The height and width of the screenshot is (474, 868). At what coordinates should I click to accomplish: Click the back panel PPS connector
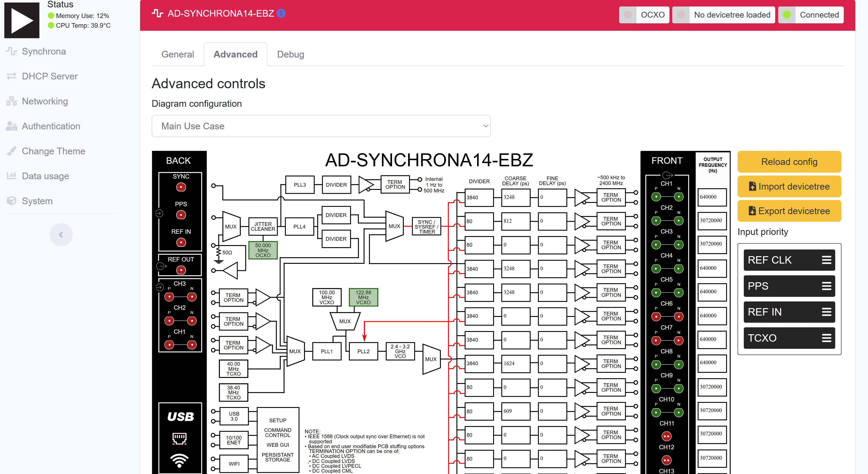[181, 215]
